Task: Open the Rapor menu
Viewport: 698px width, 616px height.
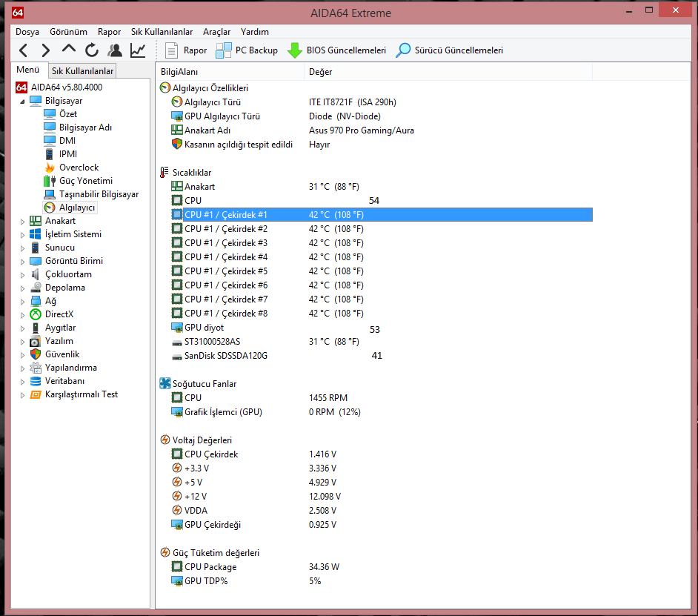Action: [109, 32]
